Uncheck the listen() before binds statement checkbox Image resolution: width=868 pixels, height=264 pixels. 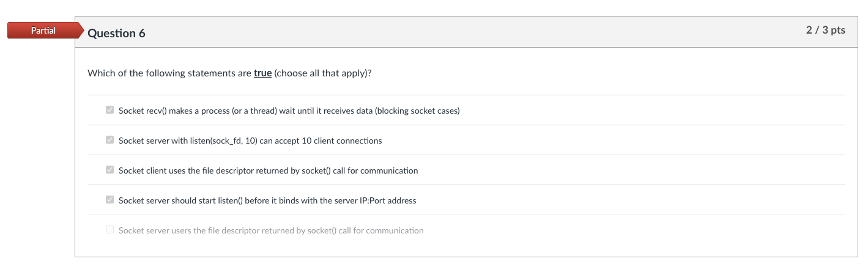click(110, 200)
